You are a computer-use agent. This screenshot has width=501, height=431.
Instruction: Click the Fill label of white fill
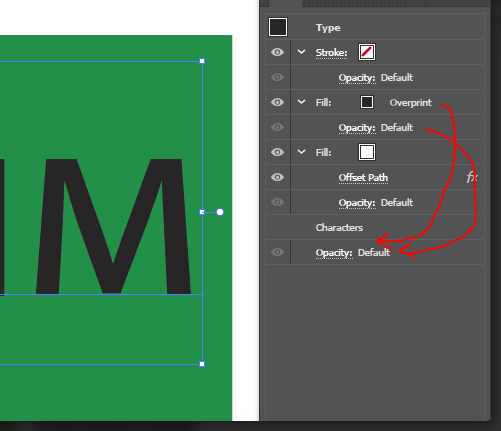[323, 152]
